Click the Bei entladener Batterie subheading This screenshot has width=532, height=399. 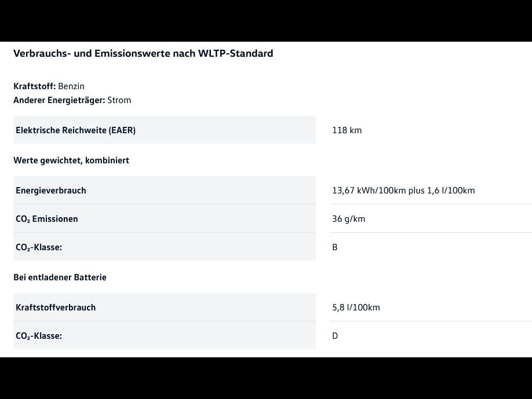pyautogui.click(x=60, y=277)
